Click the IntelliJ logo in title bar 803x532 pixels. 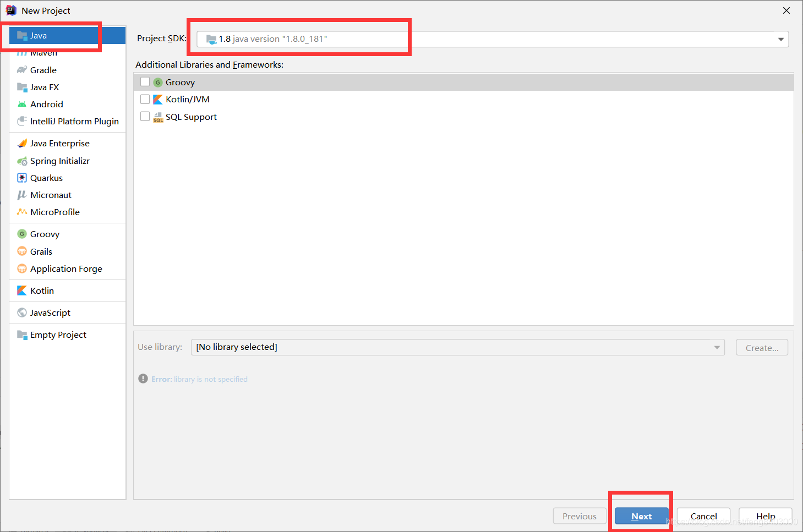click(10, 10)
